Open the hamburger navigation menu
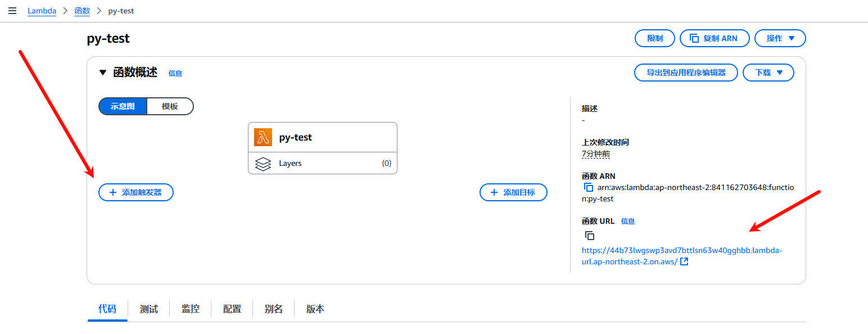 point(12,11)
